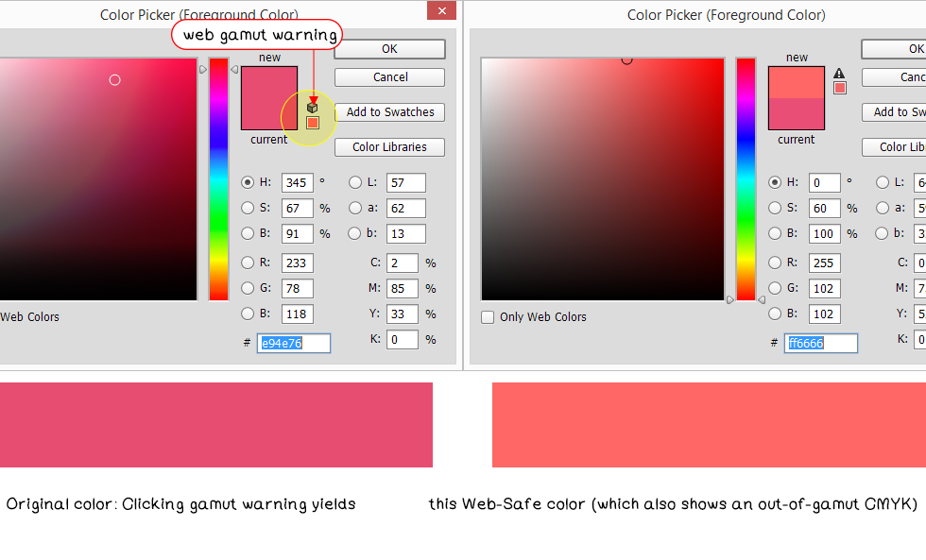Focus the S field showing 67

coord(297,209)
